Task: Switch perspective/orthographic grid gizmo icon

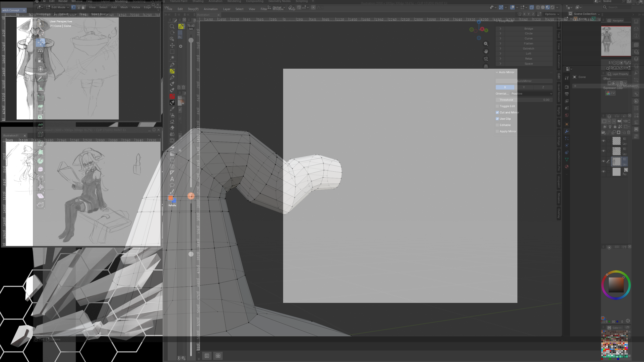Action: (486, 66)
